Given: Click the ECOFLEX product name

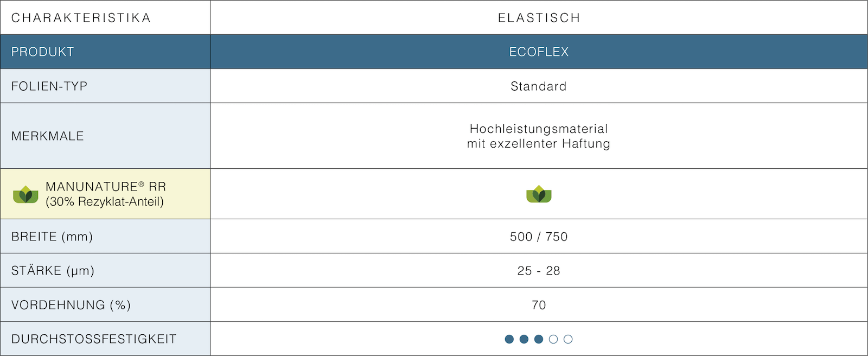Looking at the screenshot, I should tap(539, 52).
